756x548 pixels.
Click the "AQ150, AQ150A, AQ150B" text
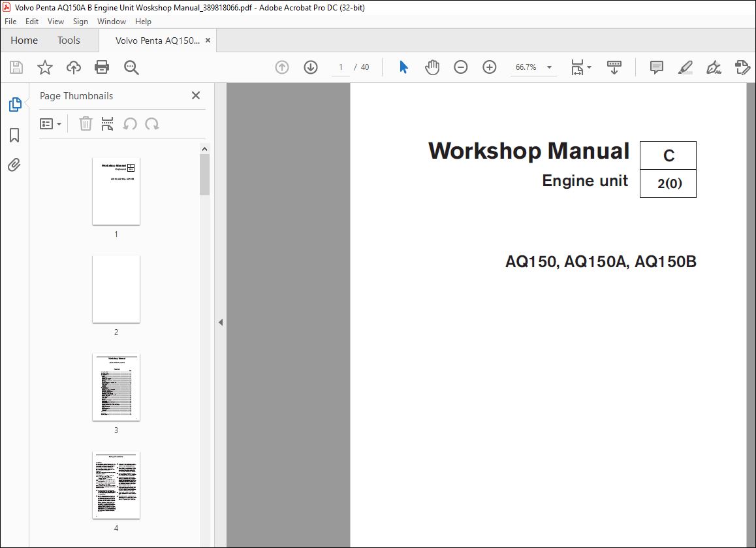[x=601, y=261]
